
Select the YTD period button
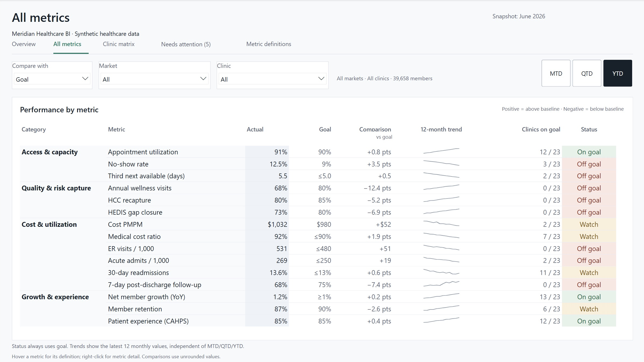(618, 73)
